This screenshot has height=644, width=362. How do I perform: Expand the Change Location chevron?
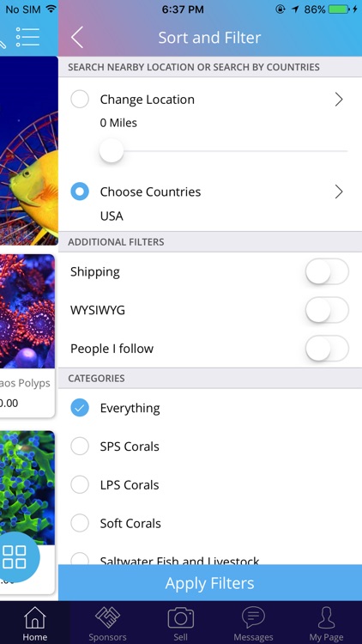point(339,100)
